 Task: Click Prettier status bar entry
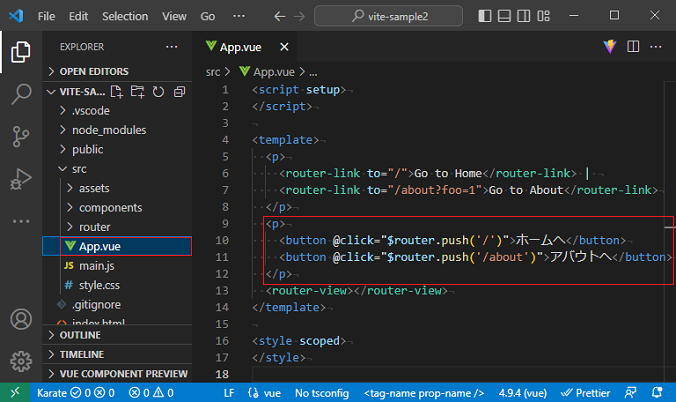pos(585,393)
